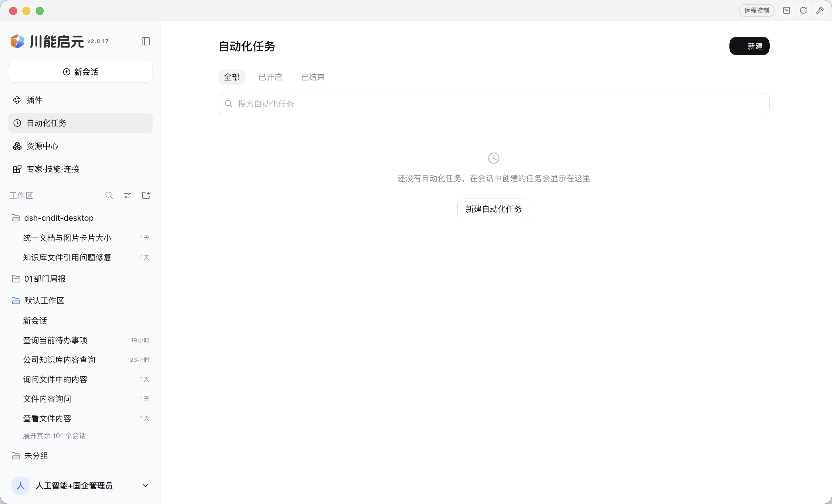This screenshot has height=504, width=832.
Task: Open conversation 公司知识库内容查询
Action: 80,360
